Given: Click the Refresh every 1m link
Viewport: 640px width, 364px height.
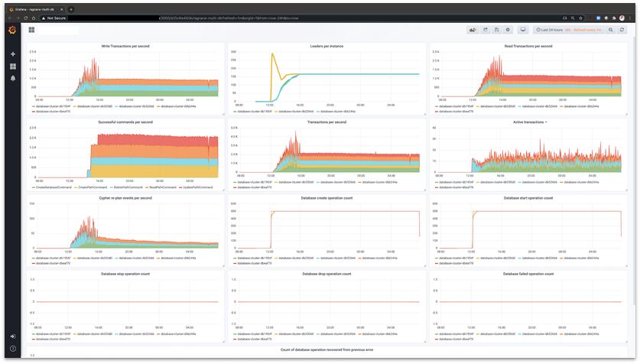Looking at the screenshot, I should point(587,30).
